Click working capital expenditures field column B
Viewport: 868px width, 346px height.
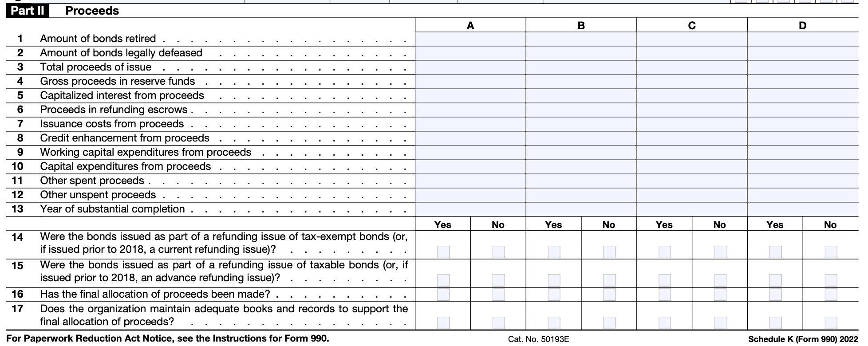coord(581,153)
